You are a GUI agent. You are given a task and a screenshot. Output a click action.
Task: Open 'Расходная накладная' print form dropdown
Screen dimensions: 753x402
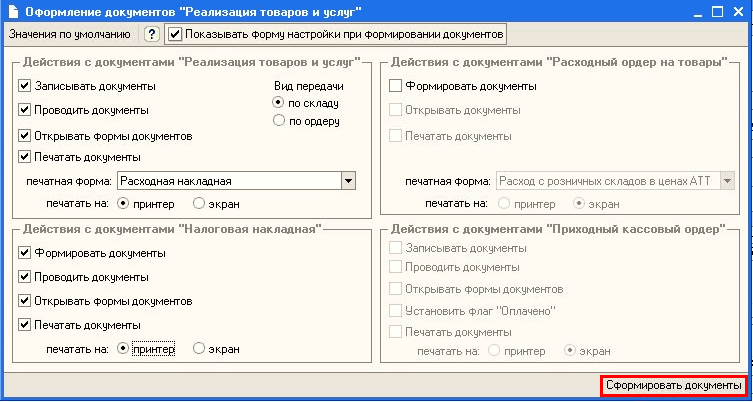[x=348, y=181]
